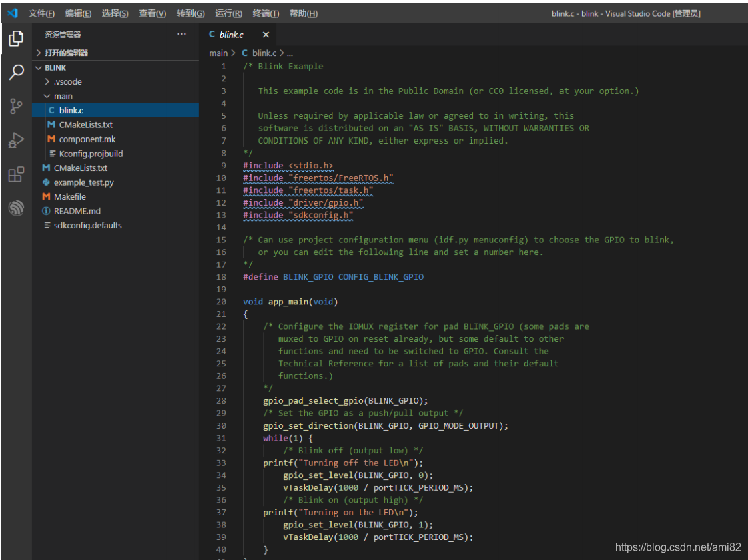Click the C file icon of blink.c in tree

pyautogui.click(x=51, y=111)
